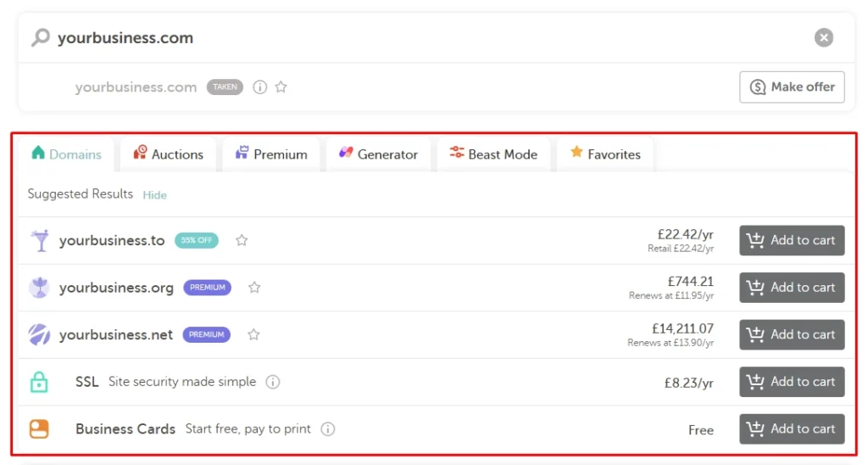Click 'Renews at £11.95/yr' text
Screen dimensions: 868x465
pos(671,296)
